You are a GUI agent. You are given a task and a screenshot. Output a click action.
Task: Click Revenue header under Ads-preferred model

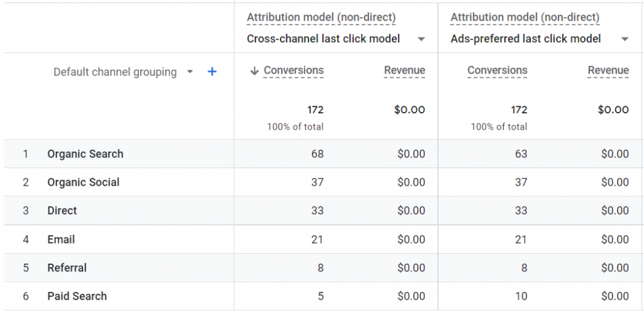pos(608,71)
